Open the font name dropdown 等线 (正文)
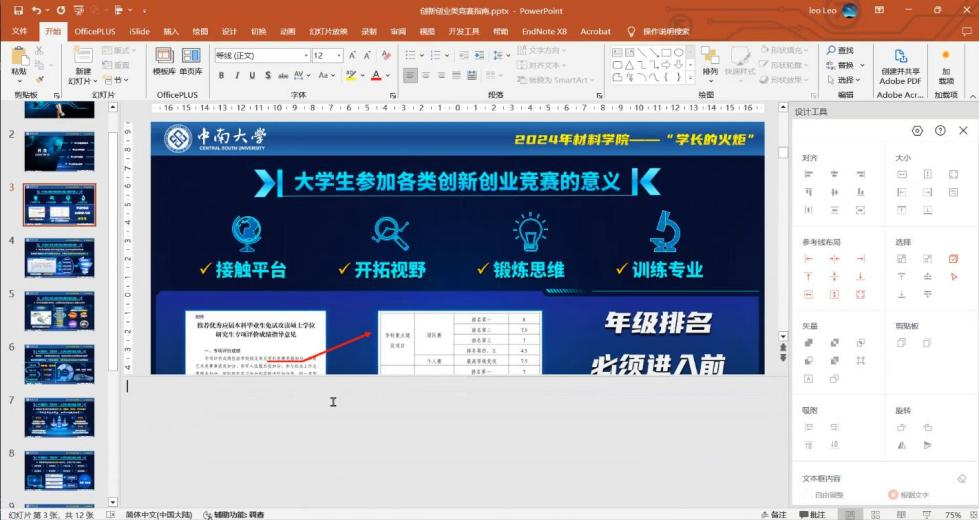 tap(305, 56)
